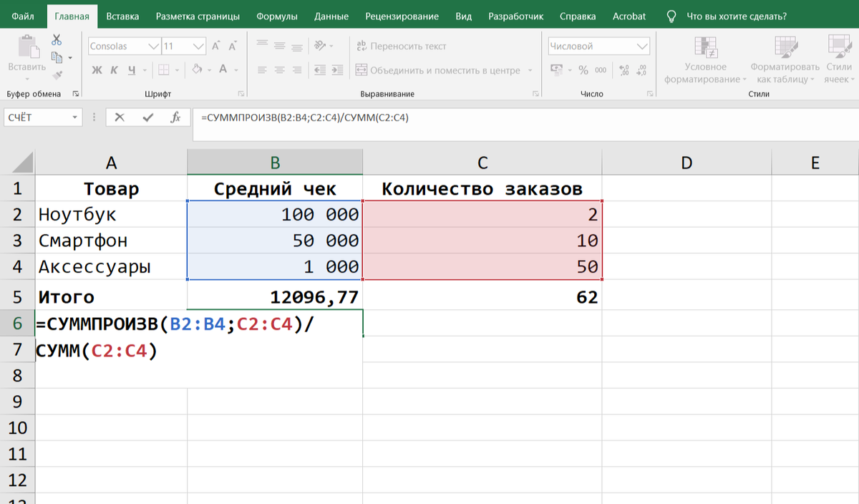Viewport: 859px width, 504px height.
Task: Switch to the Вставка tab
Action: (122, 16)
